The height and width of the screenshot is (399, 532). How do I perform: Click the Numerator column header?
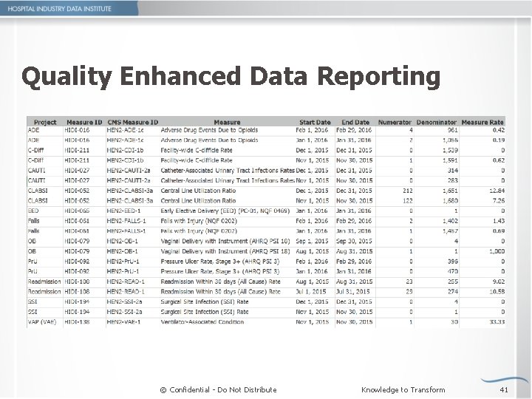395,122
